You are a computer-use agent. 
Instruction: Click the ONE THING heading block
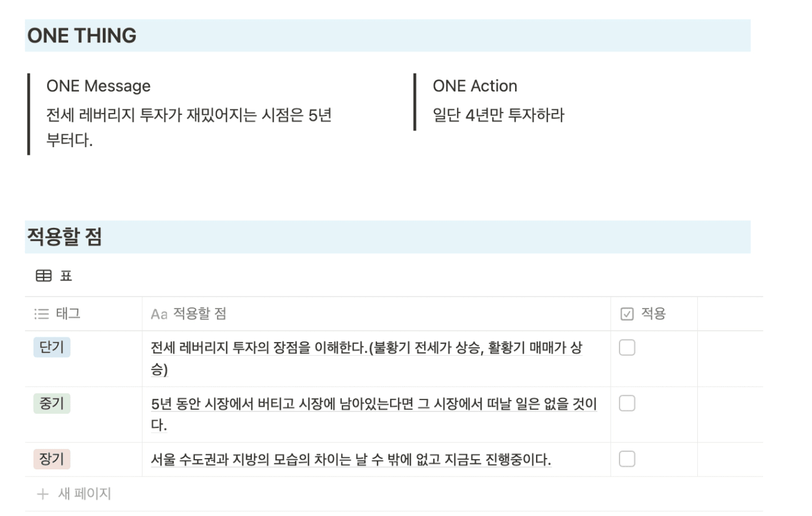[388, 35]
